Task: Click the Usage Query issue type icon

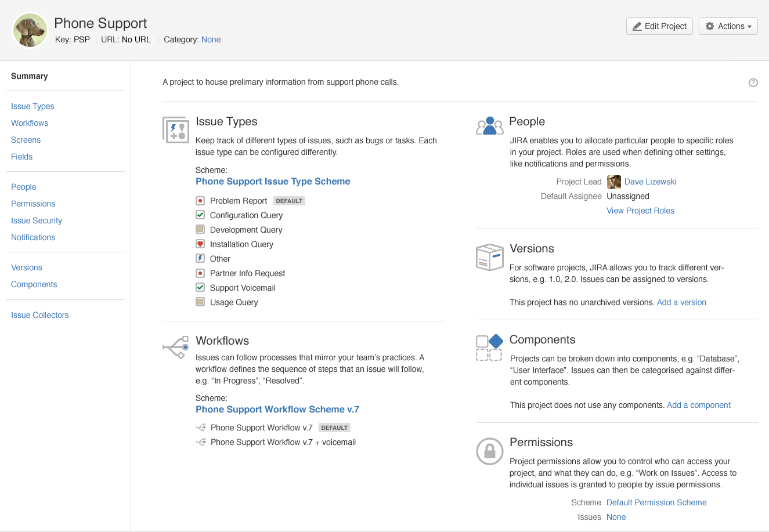Action: (200, 302)
